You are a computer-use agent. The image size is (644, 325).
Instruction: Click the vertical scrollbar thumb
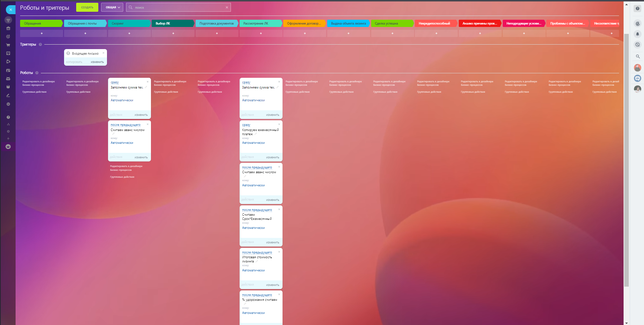626,160
